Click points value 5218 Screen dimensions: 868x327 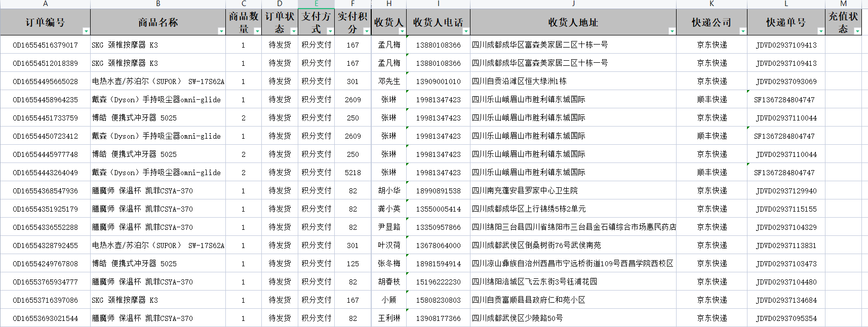point(353,173)
